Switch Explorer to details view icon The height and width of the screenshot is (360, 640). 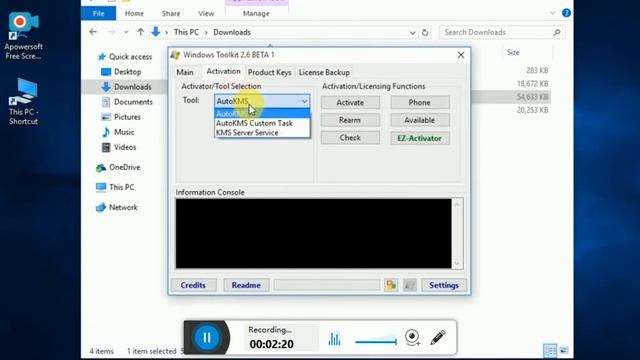tap(550, 350)
